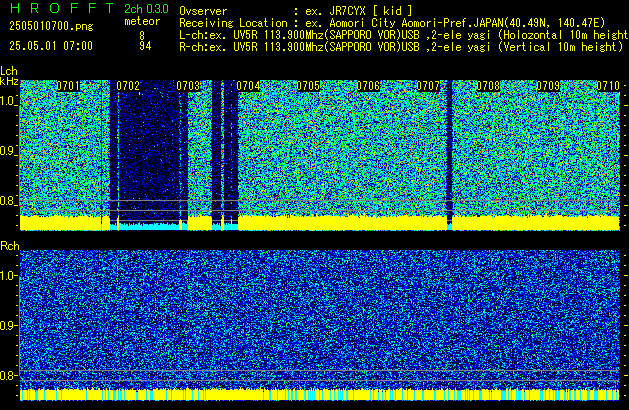
Task: Click the Lch '1.0' frequency axis label
Action: [8, 101]
